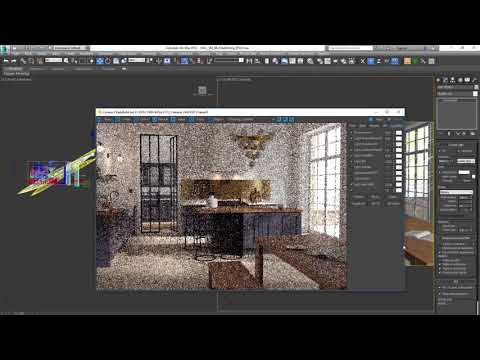Expand the Polygon Modeling ribbon panel
This screenshot has width=480, height=360.
point(17,74)
